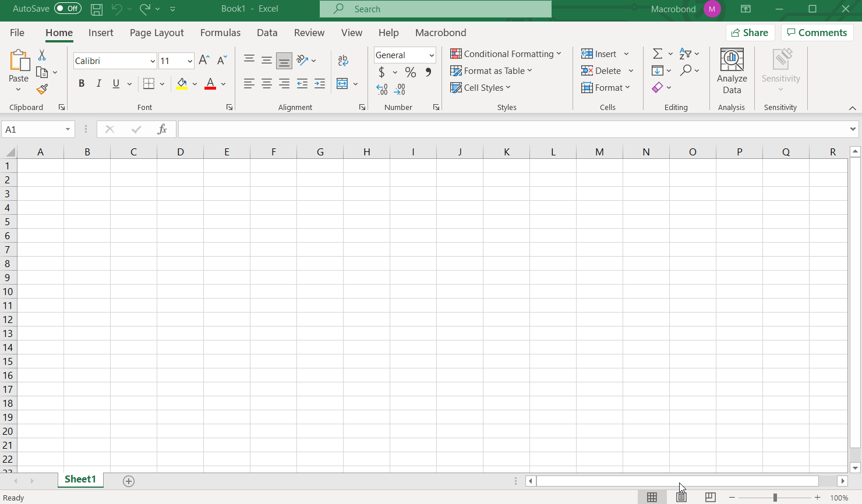Image resolution: width=862 pixels, height=504 pixels.
Task: Toggle Underline formatting
Action: [116, 84]
